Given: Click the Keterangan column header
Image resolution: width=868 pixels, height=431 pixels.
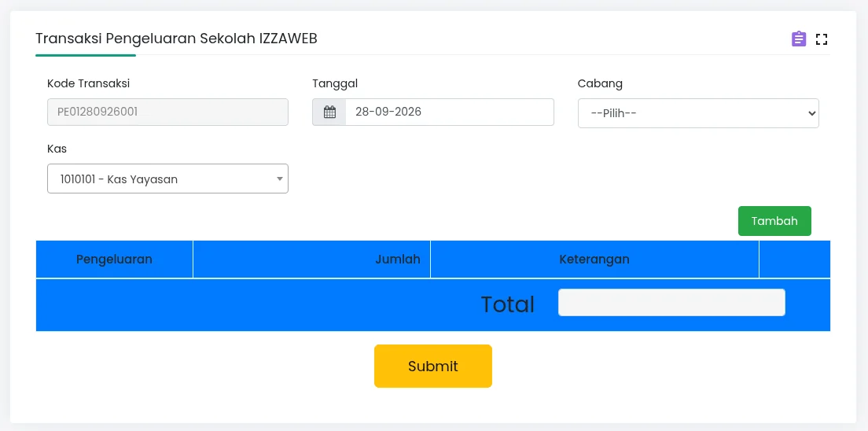Looking at the screenshot, I should tap(594, 260).
